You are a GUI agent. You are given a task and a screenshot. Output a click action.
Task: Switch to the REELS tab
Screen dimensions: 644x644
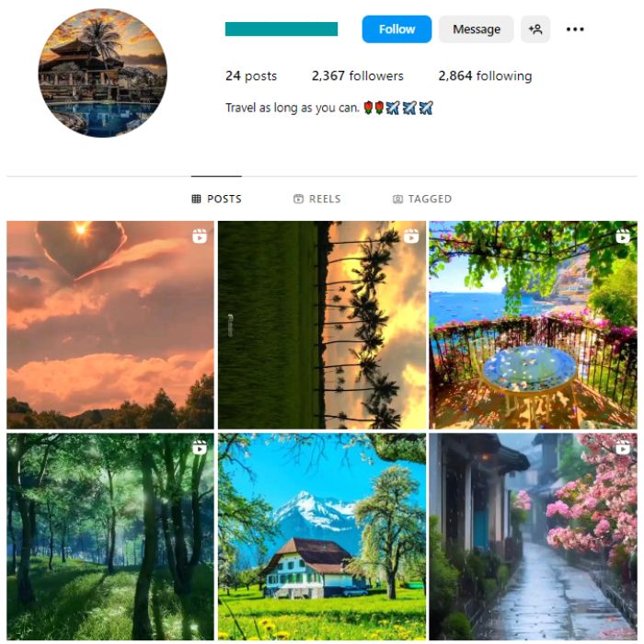316,199
